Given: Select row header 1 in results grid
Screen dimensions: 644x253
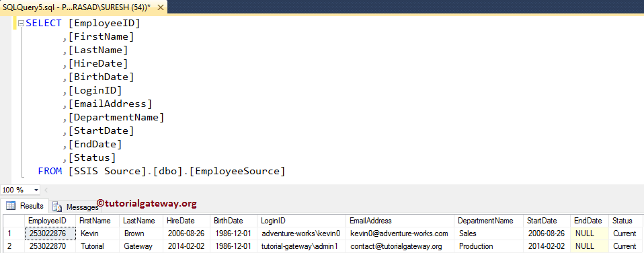Looking at the screenshot, I should [13, 233].
